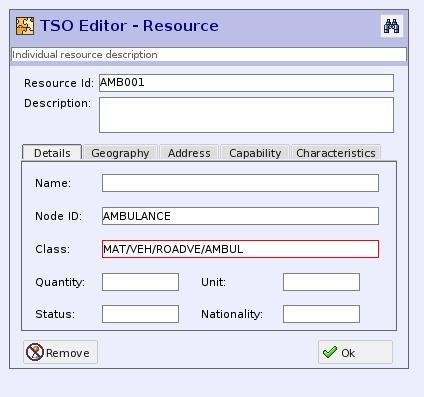Click the 'Quantity:' label
This screenshot has height=397, width=424.
pos(60,282)
